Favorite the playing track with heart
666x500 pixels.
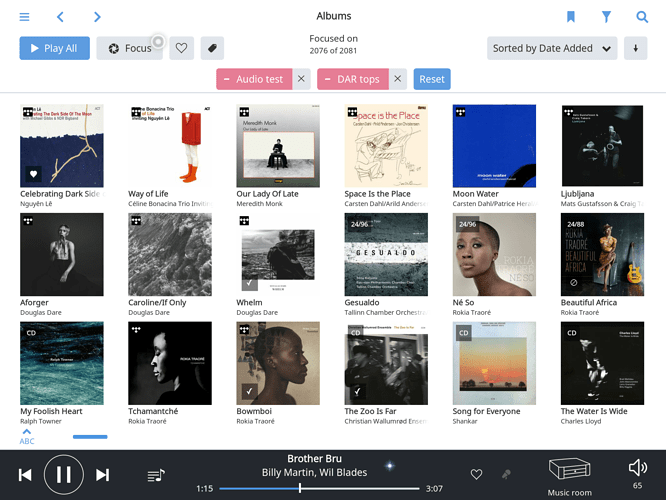click(476, 474)
